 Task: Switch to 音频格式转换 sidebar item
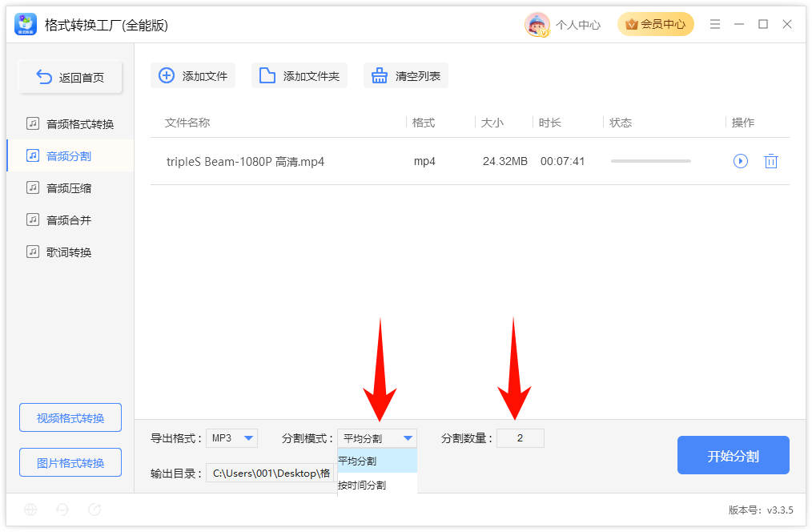coord(70,124)
